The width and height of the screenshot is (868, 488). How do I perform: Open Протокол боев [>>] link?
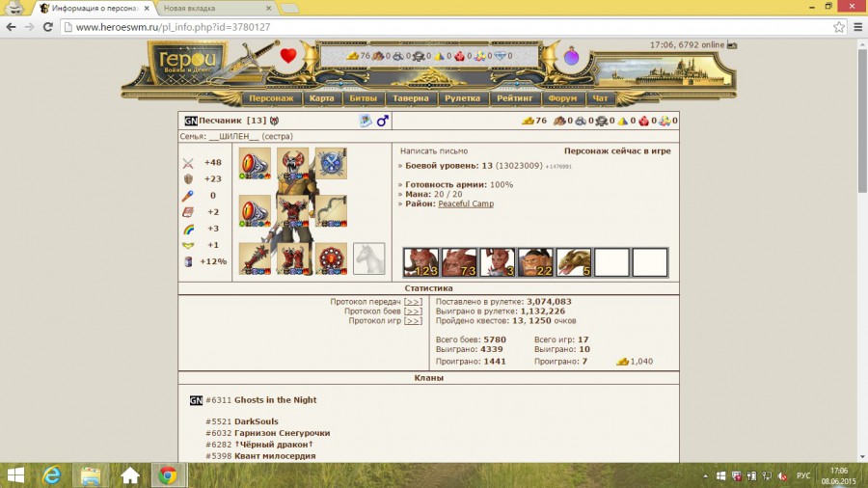[413, 311]
